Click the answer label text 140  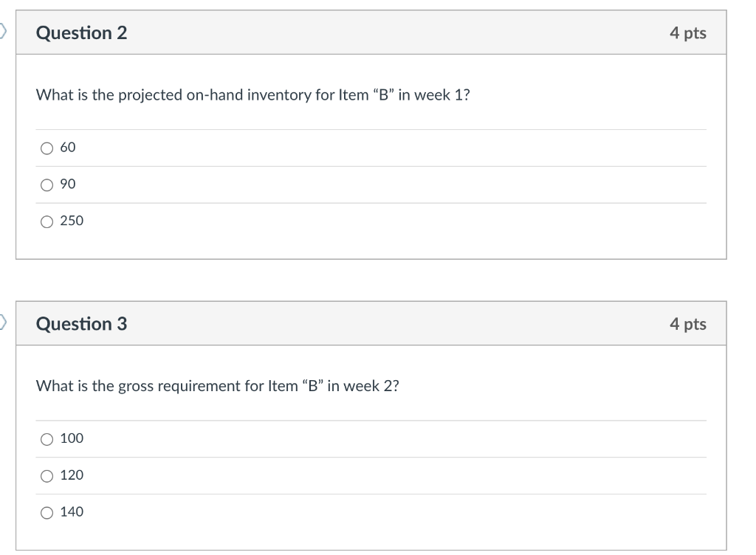coord(71,512)
